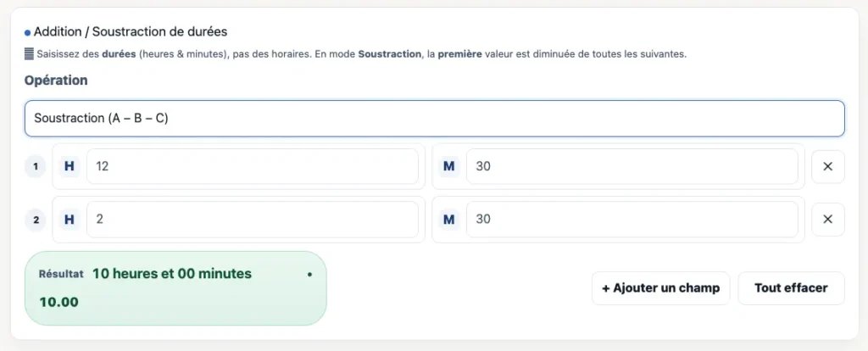Open the Opération dropdown showing Soustraction
Screen dimensions: 868x351
pos(434,119)
